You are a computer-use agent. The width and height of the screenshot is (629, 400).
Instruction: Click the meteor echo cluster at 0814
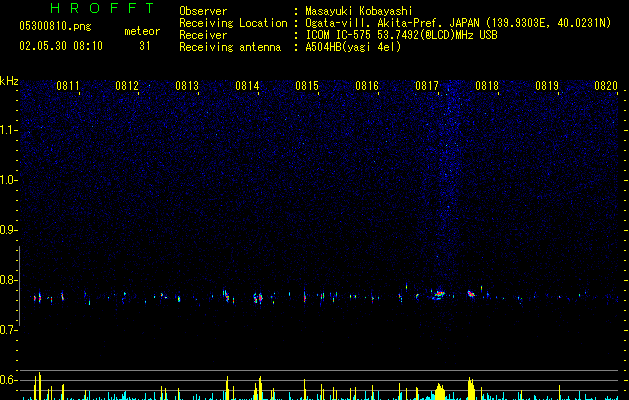click(x=258, y=298)
